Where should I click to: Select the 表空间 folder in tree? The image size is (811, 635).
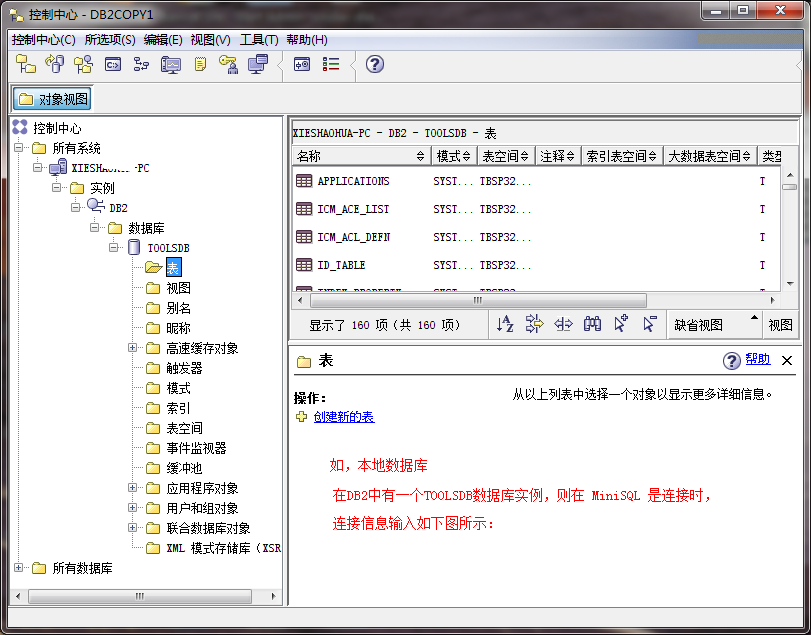pos(185,428)
